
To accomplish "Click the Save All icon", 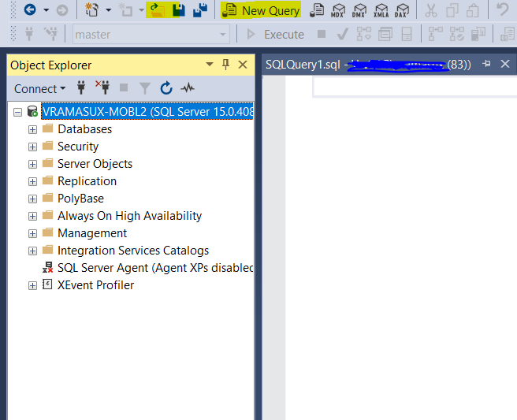I will click(200, 10).
